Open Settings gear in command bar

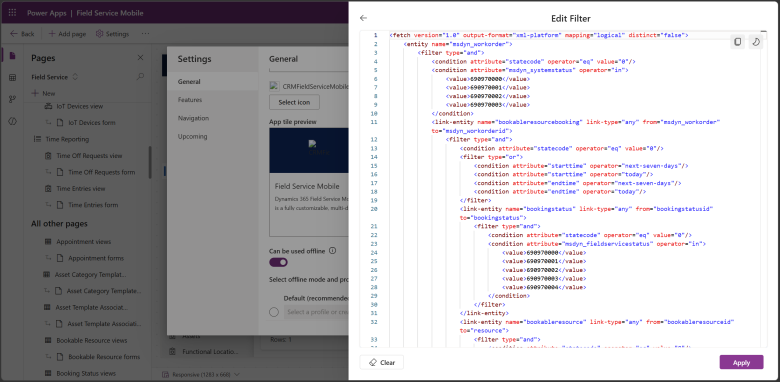112,34
